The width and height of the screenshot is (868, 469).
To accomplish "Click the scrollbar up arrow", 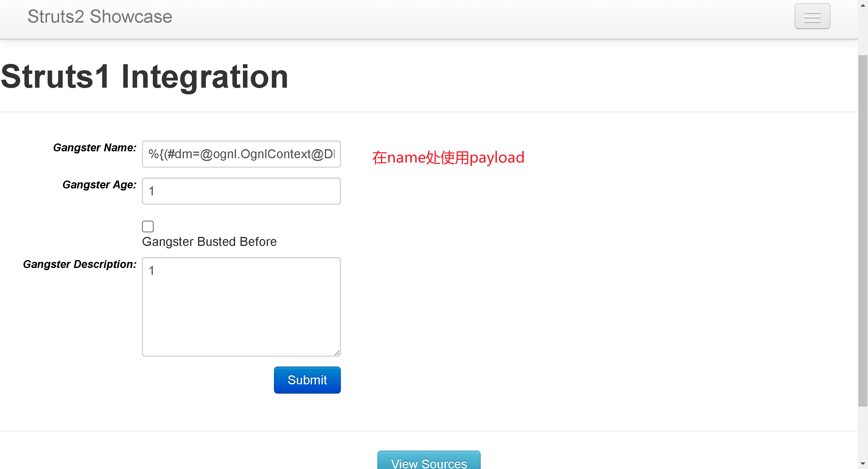I will click(x=863, y=5).
